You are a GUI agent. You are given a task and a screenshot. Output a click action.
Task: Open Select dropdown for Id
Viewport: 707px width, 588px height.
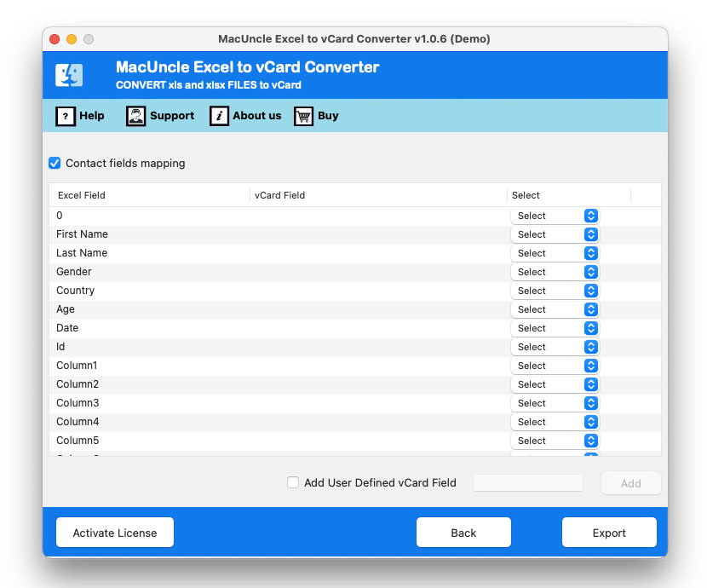click(x=555, y=347)
